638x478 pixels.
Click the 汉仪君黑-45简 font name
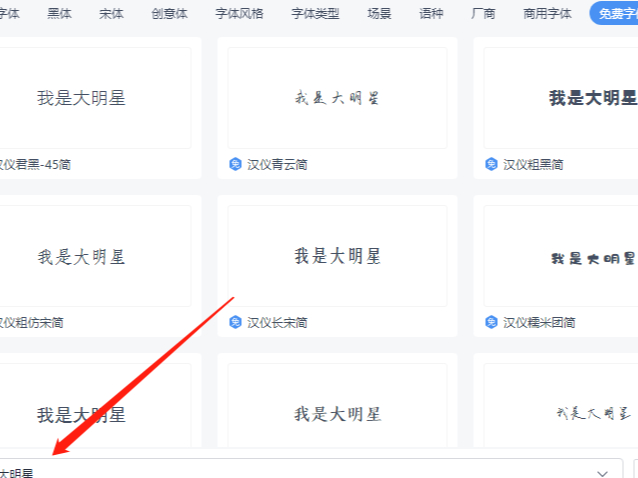(35, 164)
